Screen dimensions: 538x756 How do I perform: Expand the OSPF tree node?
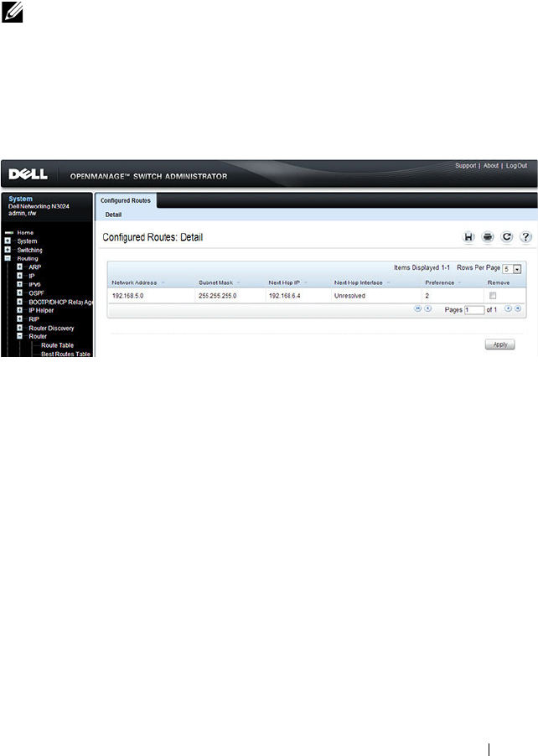[20, 293]
